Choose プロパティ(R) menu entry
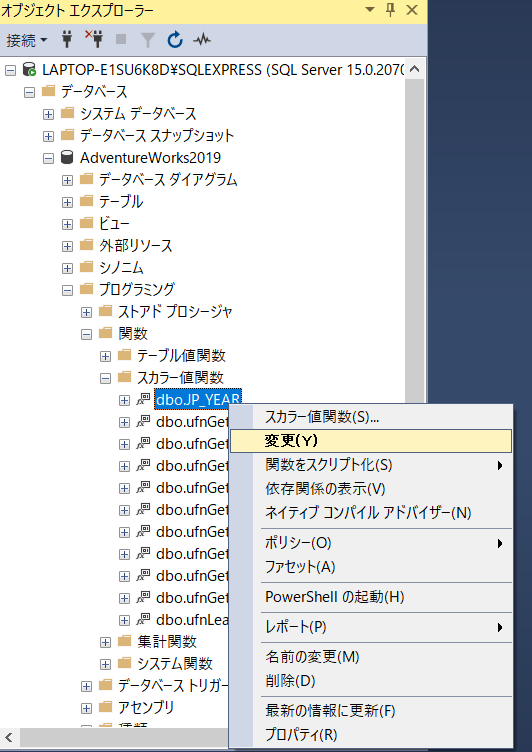The height and width of the screenshot is (752, 532). click(x=371, y=734)
